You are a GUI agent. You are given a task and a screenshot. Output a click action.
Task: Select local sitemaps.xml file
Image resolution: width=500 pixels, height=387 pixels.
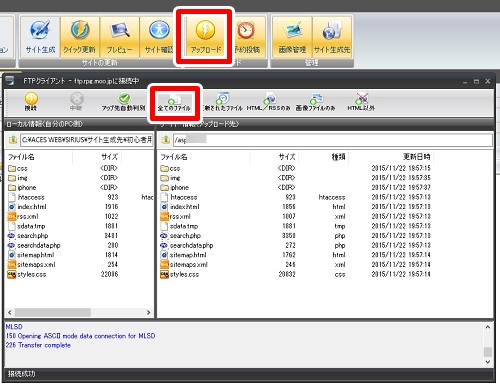point(32,265)
